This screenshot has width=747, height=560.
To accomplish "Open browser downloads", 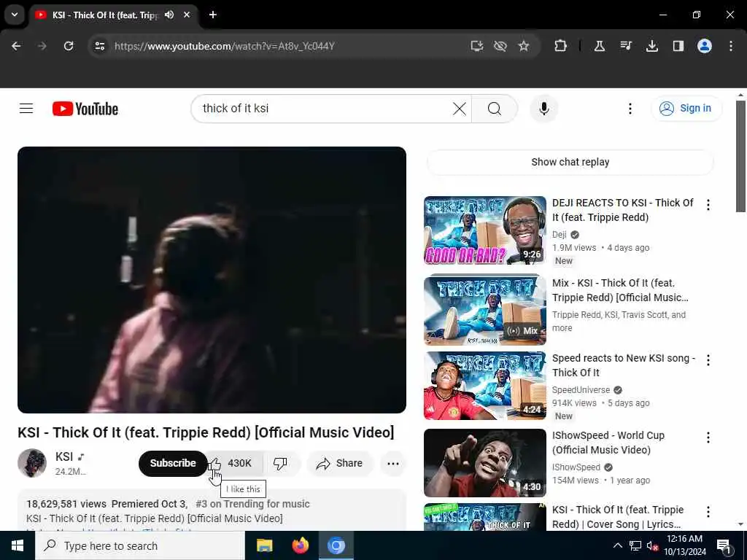I will pos(651,46).
